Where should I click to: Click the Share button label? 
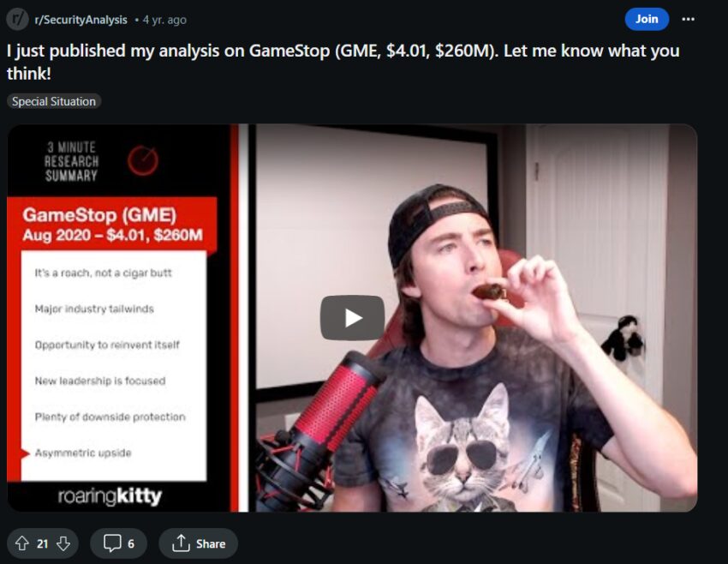click(x=211, y=543)
